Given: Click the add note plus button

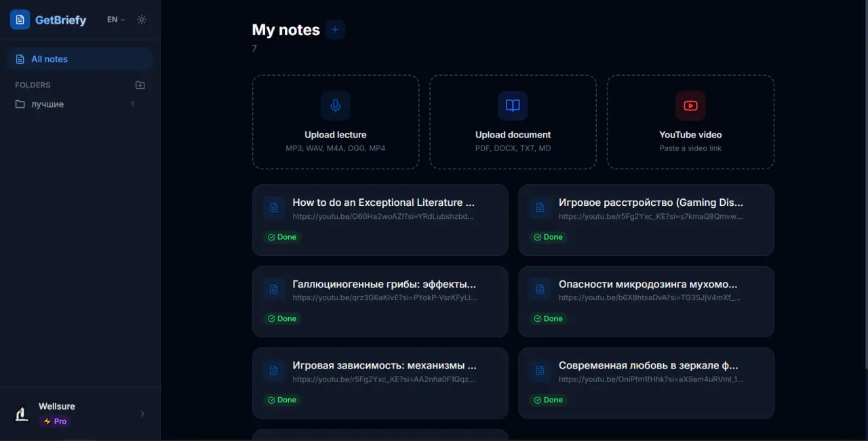Looking at the screenshot, I should pos(335,30).
